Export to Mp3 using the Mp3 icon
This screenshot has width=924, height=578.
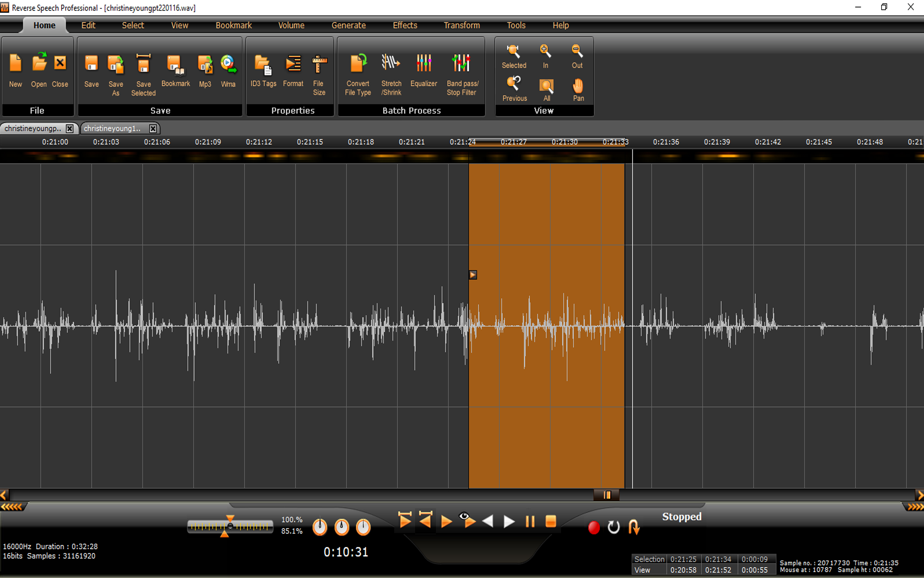point(205,64)
